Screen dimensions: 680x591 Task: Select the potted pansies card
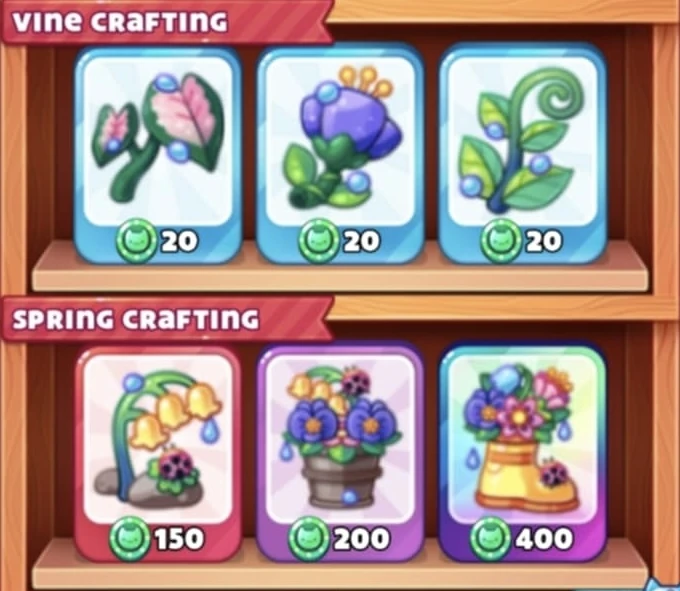pos(340,453)
